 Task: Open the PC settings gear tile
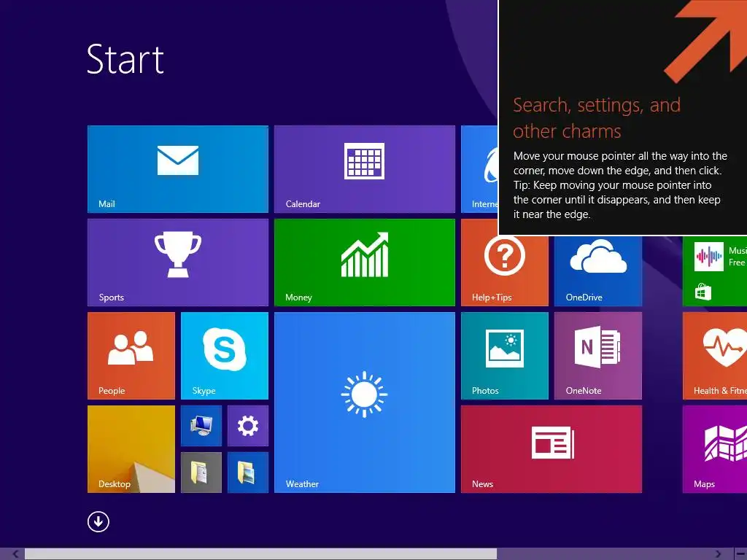point(248,426)
